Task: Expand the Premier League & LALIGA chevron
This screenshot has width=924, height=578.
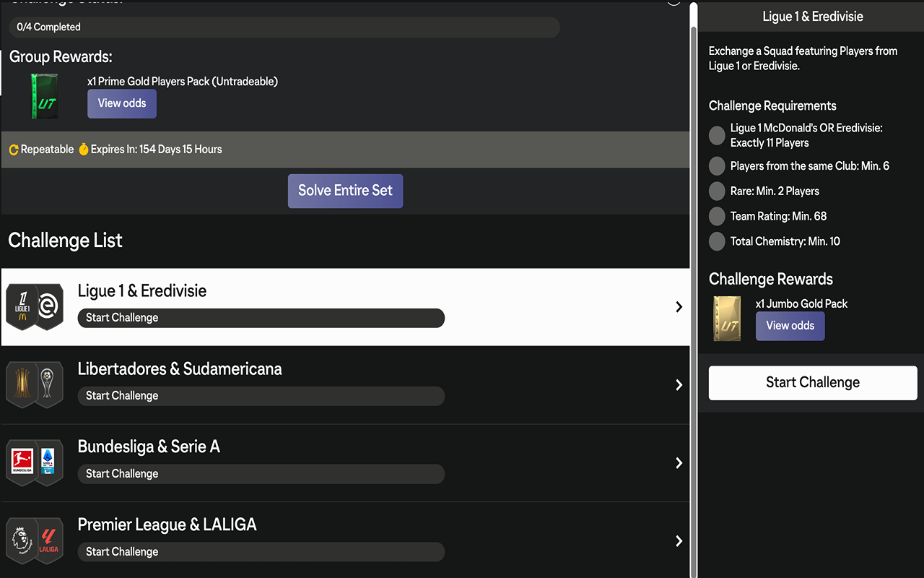Action: pos(679,541)
